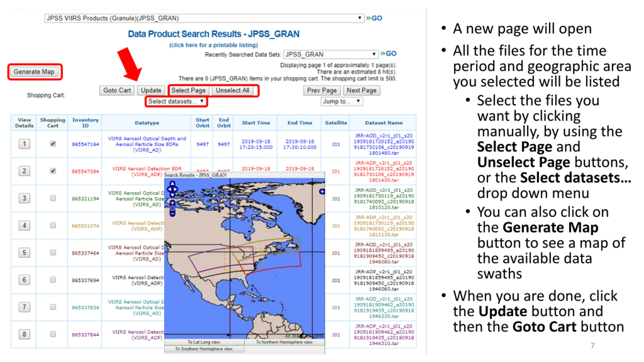Uncheck shopping cart box for row 1

(53, 144)
